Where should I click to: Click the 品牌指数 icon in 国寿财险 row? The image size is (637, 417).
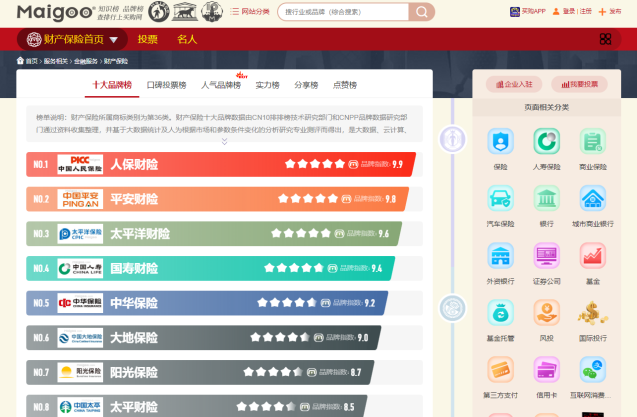pos(332,268)
